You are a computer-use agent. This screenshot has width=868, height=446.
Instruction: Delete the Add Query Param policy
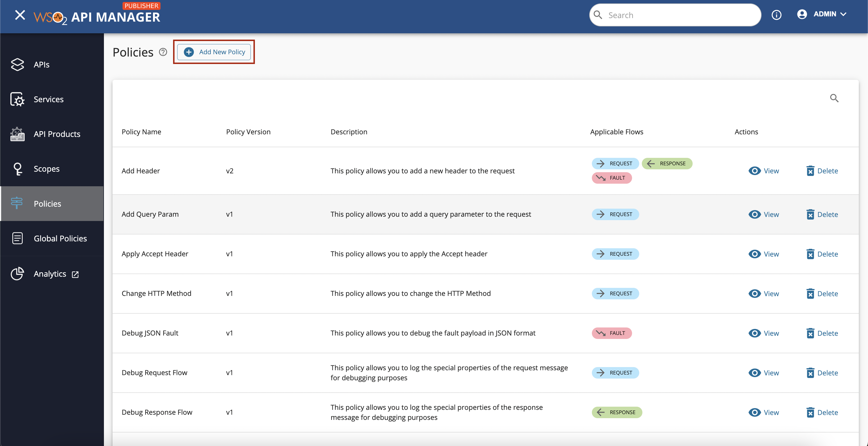[822, 214]
